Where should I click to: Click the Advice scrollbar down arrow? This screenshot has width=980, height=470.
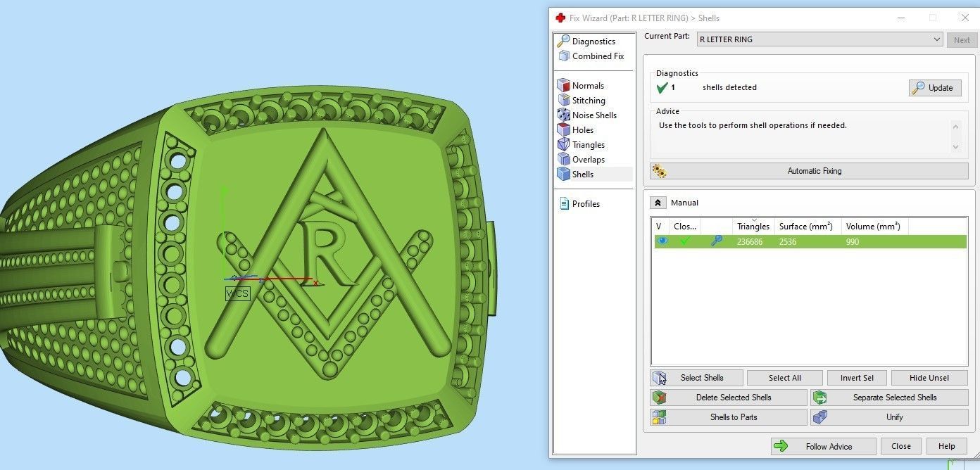(955, 147)
